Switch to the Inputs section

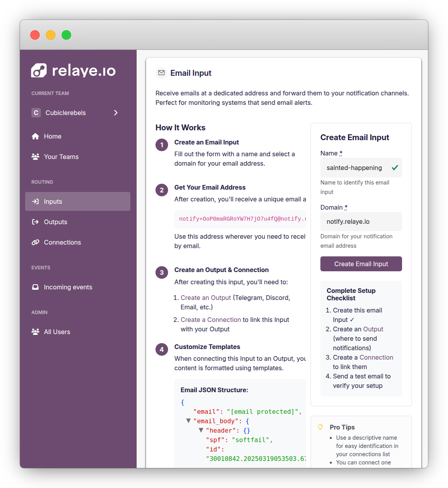coord(53,201)
